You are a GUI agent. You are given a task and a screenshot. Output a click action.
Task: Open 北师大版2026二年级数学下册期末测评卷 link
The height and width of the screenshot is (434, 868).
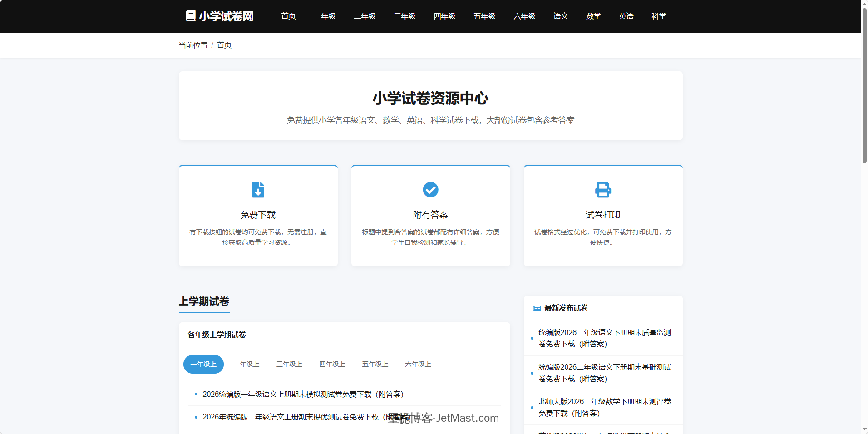click(605, 407)
